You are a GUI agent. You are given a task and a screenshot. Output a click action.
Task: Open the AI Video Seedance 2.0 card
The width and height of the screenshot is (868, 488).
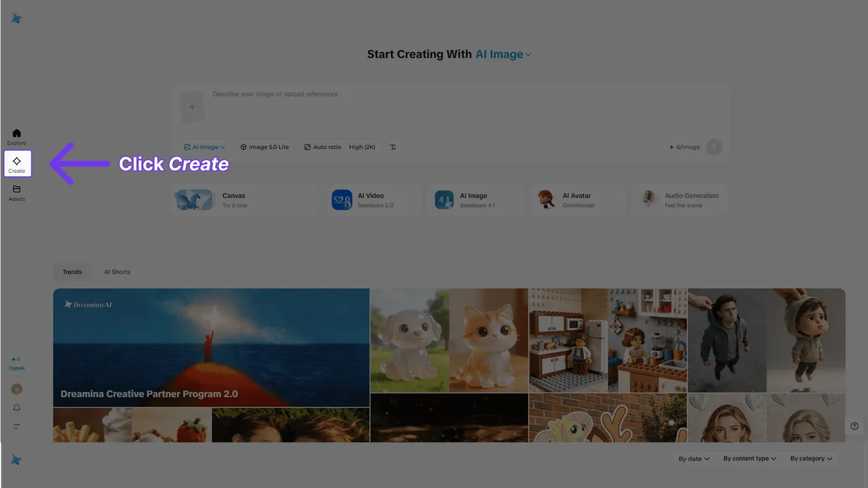pos(376,200)
